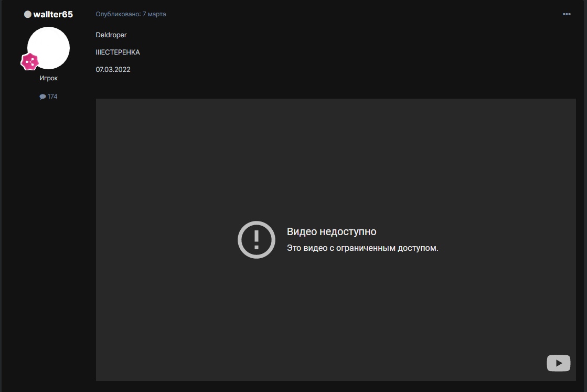
Task: Click the speech bubble icon beside 174
Action: [x=42, y=97]
